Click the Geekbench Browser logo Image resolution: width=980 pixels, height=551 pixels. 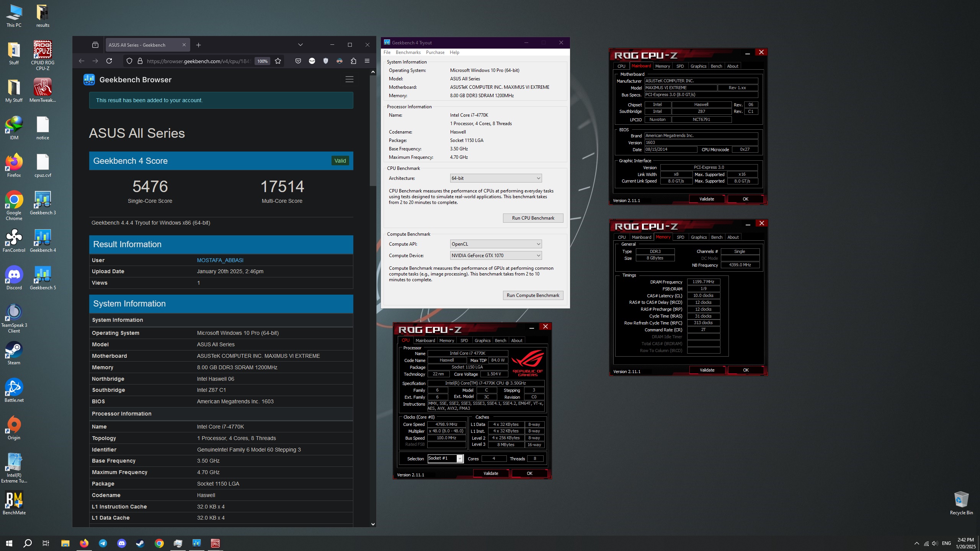[89, 80]
